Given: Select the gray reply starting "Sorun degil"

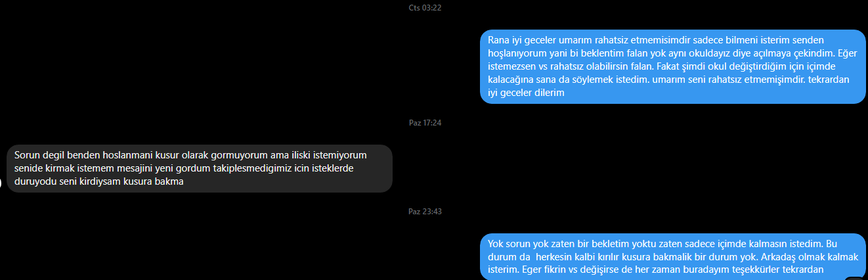Looking at the screenshot, I should pos(201,168).
